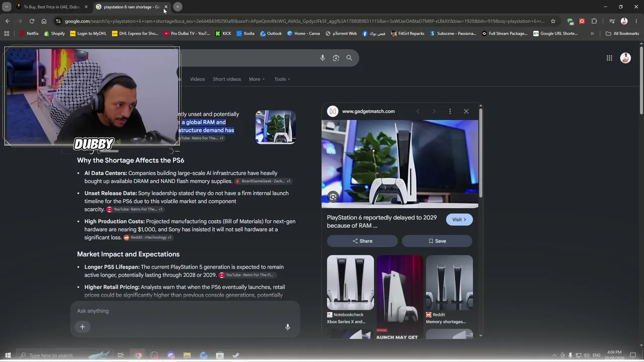The width and height of the screenshot is (644, 362).
Task: Close the gadgetmatch image preview panel
Action: pyautogui.click(x=466, y=111)
